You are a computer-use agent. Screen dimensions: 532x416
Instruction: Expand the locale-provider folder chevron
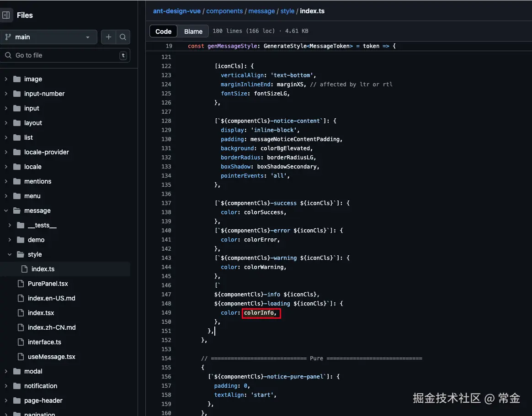click(x=6, y=152)
